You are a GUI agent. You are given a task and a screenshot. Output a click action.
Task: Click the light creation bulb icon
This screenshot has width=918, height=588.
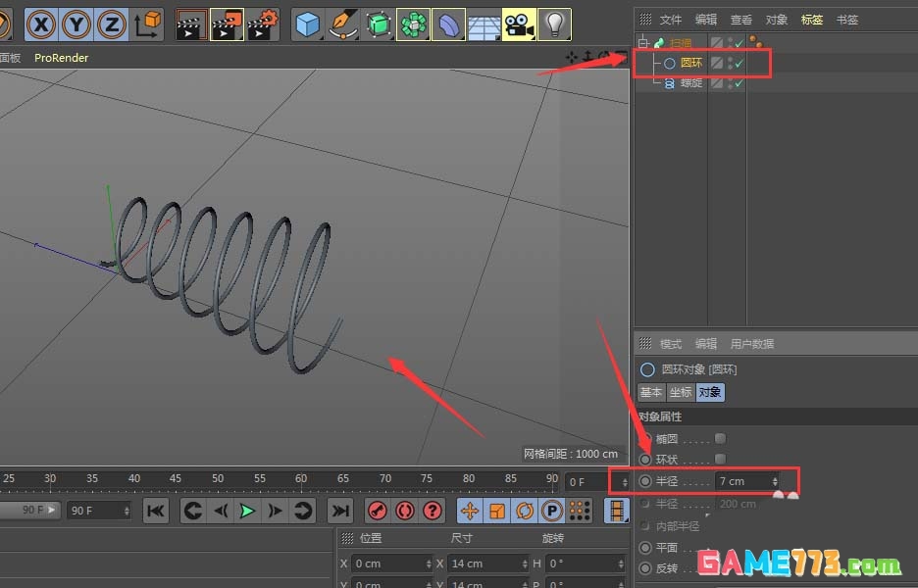(x=555, y=24)
